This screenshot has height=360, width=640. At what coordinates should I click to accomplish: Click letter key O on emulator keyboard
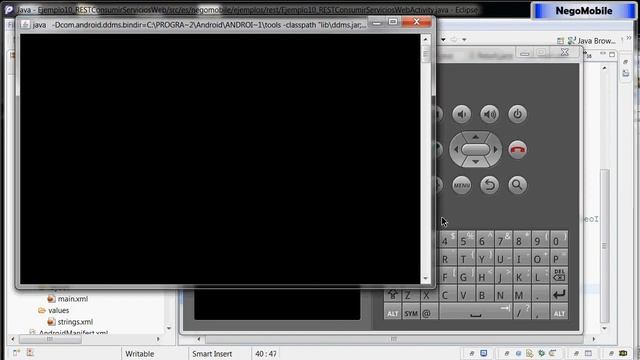click(540, 259)
